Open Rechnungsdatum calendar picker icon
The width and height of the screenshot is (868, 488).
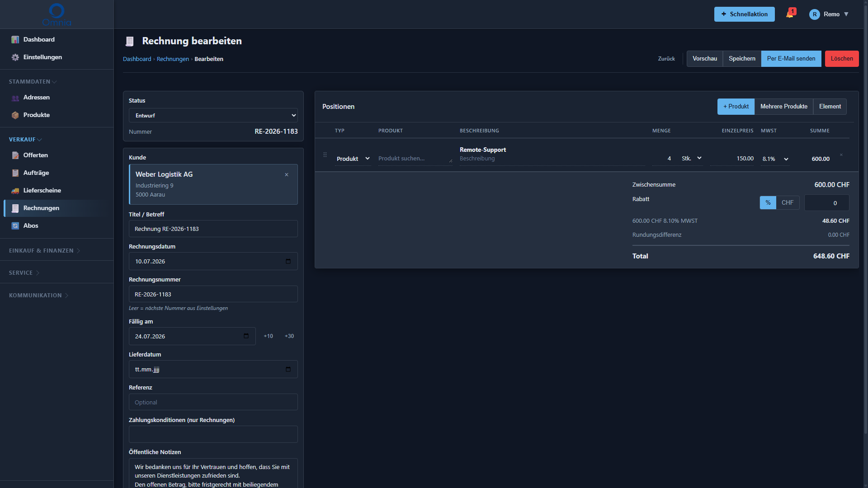click(288, 261)
